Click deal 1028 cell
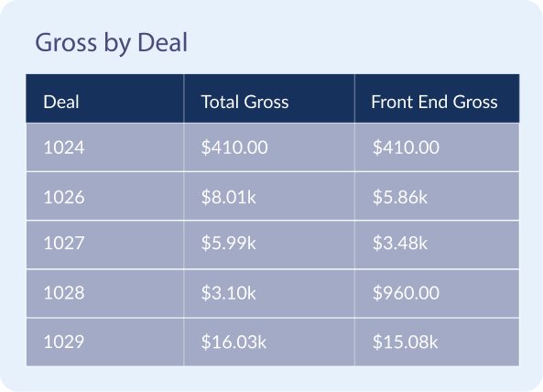Image resolution: width=543 pixels, height=392 pixels. pos(64,292)
